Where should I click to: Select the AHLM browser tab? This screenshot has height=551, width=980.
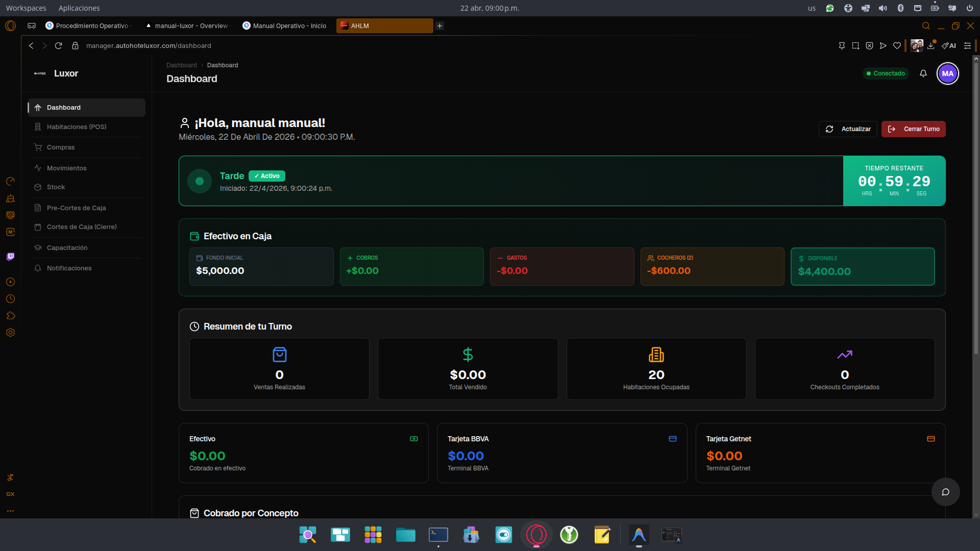coord(384,26)
